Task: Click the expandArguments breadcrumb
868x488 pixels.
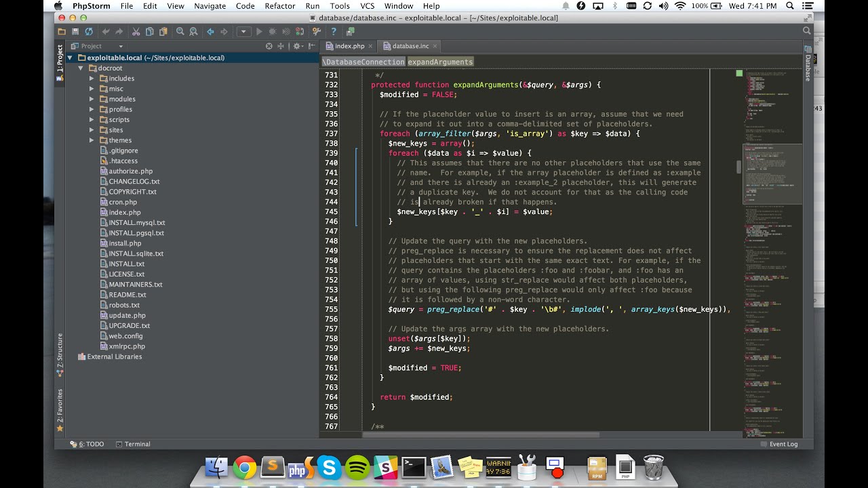Action: [440, 62]
